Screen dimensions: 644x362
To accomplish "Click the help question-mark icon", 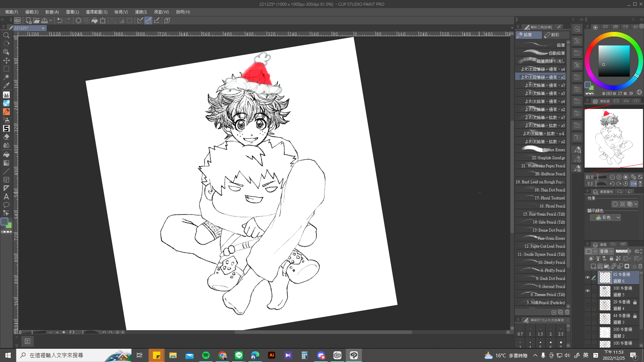I will click(x=167, y=20).
